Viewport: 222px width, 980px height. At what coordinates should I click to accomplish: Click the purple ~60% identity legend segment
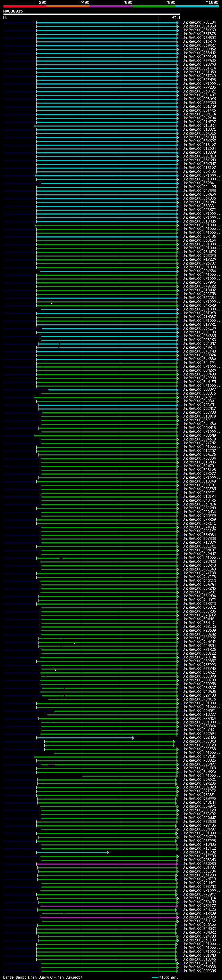(111, 6)
